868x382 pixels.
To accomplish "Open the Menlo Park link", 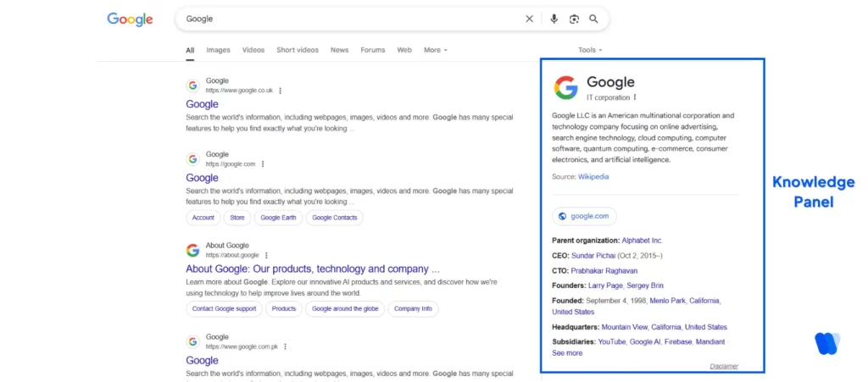I will click(x=668, y=301).
